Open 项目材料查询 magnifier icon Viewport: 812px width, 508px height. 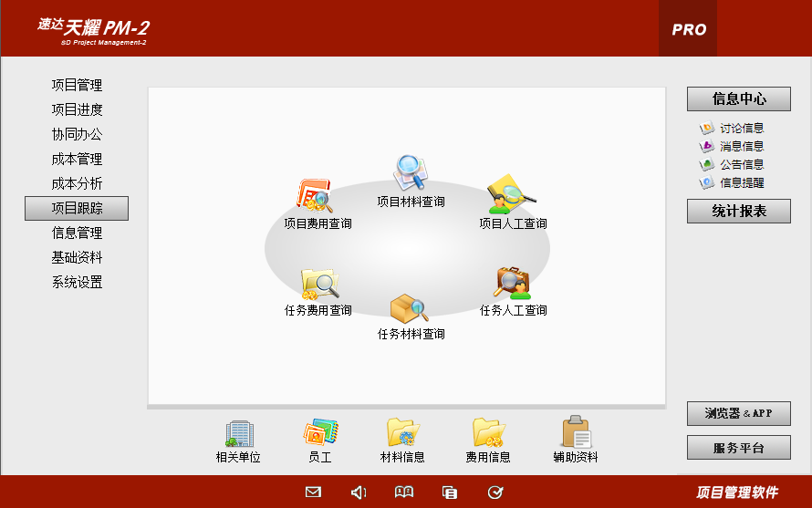pyautogui.click(x=410, y=173)
